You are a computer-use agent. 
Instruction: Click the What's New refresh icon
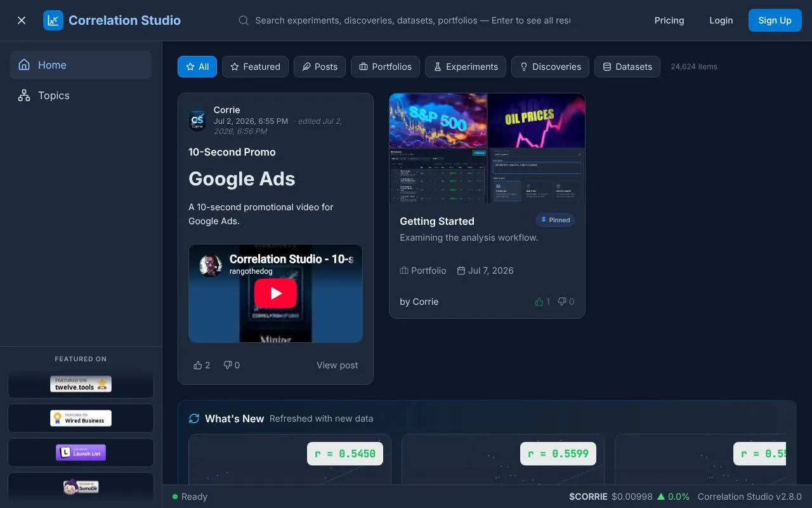[194, 419]
